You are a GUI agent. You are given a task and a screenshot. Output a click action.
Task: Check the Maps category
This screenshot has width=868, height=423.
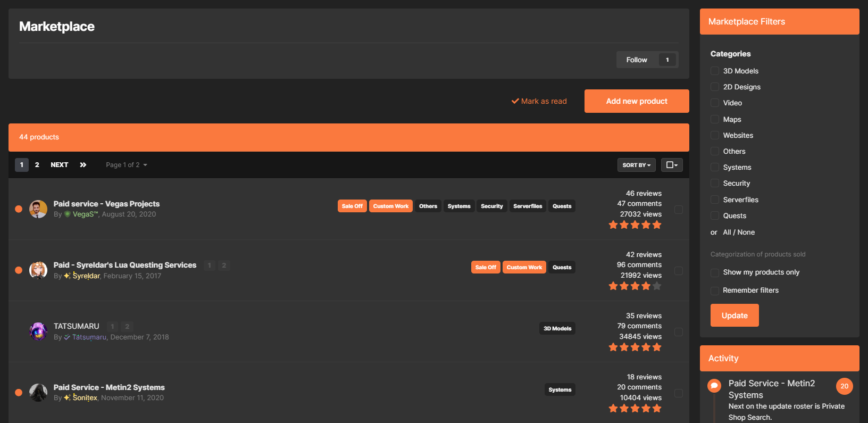point(715,119)
